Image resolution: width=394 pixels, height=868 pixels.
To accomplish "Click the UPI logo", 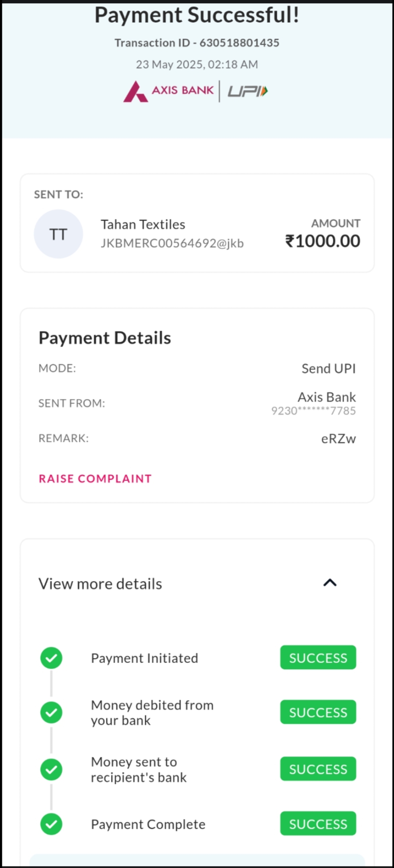I will point(247,91).
